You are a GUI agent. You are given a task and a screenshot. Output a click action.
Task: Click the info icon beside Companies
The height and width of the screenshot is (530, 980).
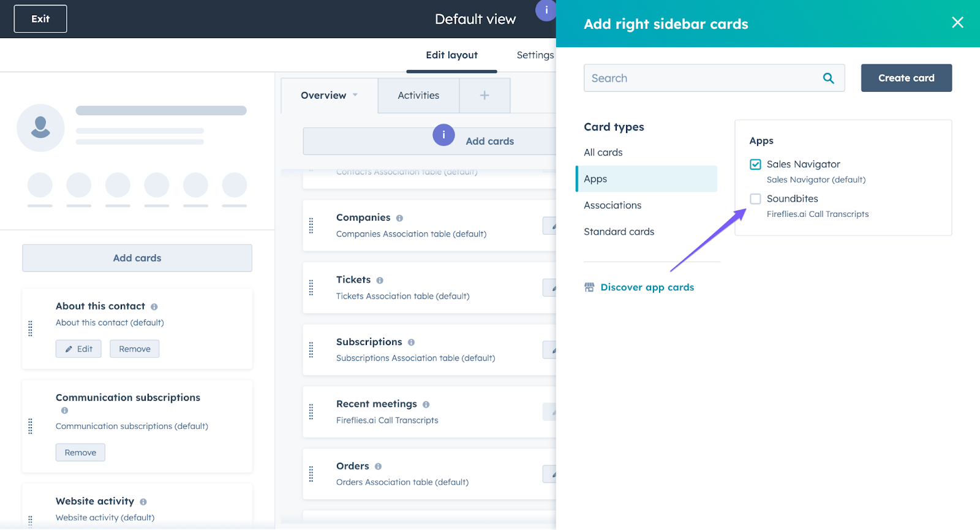(399, 218)
